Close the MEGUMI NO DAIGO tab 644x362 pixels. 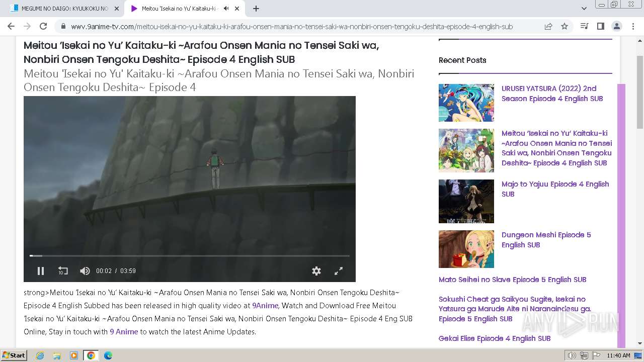[116, 9]
